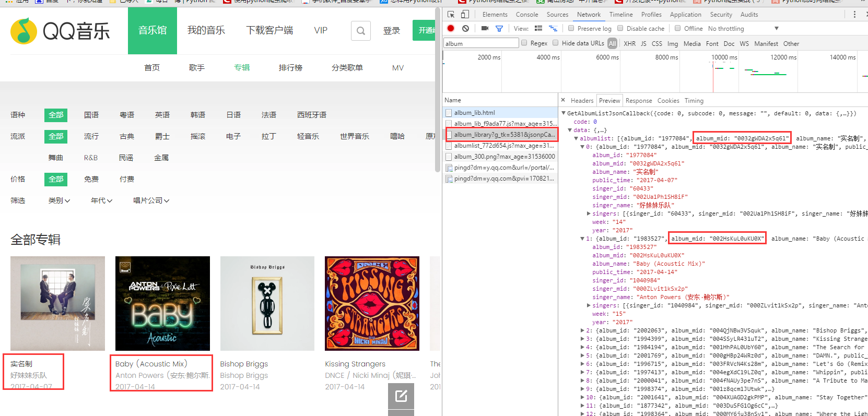This screenshot has height=416, width=868.
Task: Click file icon of album_300.png request
Action: 449,157
